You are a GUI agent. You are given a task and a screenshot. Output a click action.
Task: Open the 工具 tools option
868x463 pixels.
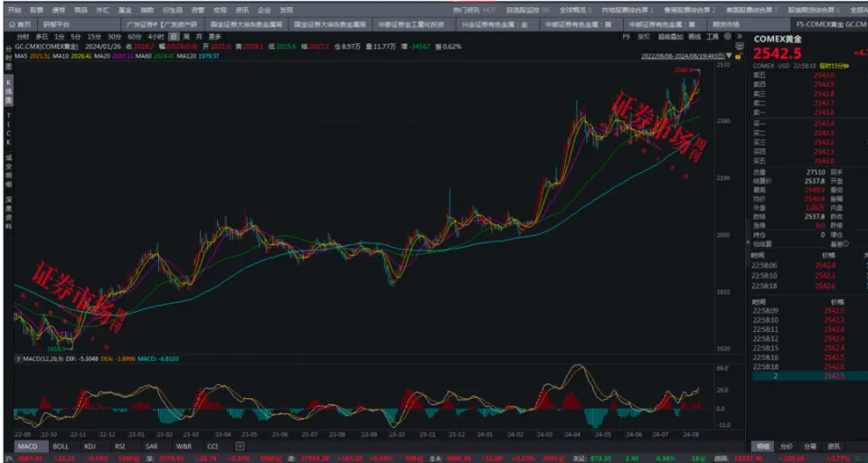(x=712, y=37)
